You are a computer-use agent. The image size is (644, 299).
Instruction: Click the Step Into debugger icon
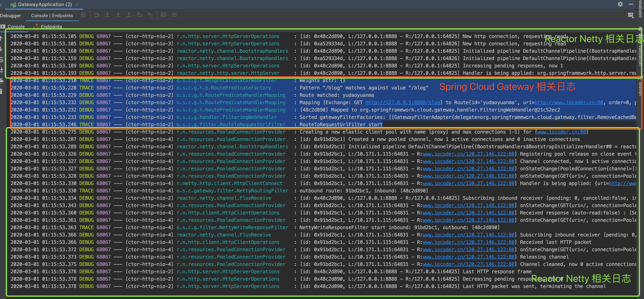108,15
